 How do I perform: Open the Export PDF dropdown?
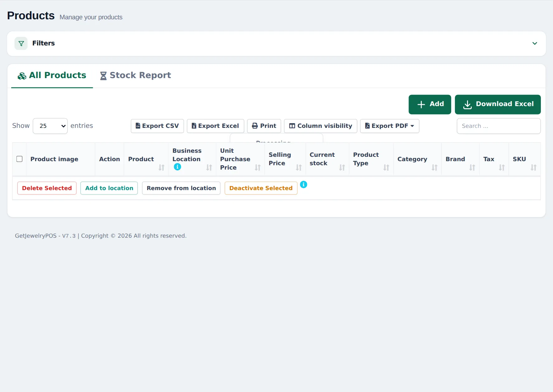coord(390,126)
